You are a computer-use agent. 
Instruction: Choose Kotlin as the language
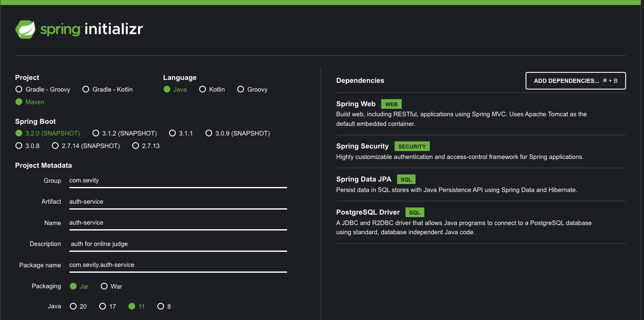(x=212, y=90)
